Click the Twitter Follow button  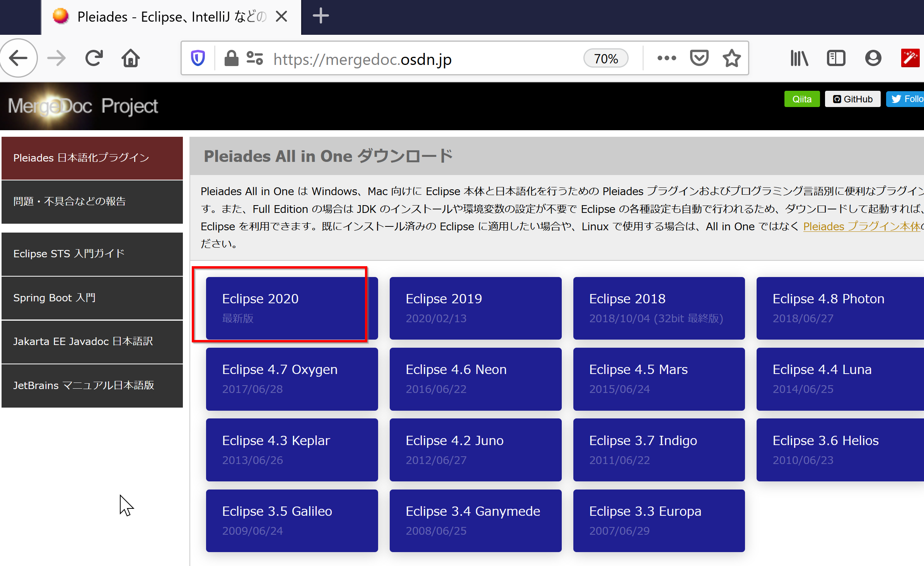coord(905,99)
